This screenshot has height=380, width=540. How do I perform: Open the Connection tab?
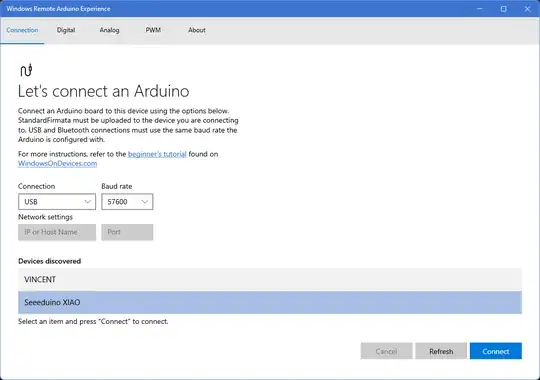[22, 30]
